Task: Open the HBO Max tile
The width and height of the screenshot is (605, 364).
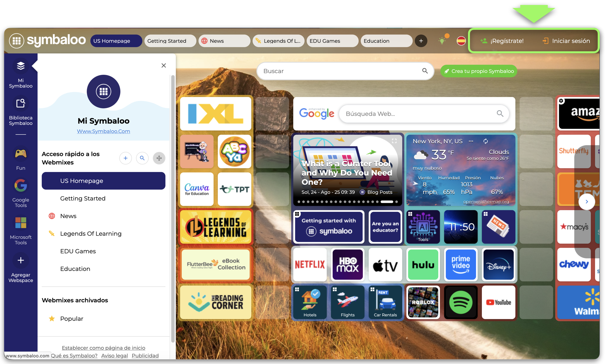Action: 348,265
